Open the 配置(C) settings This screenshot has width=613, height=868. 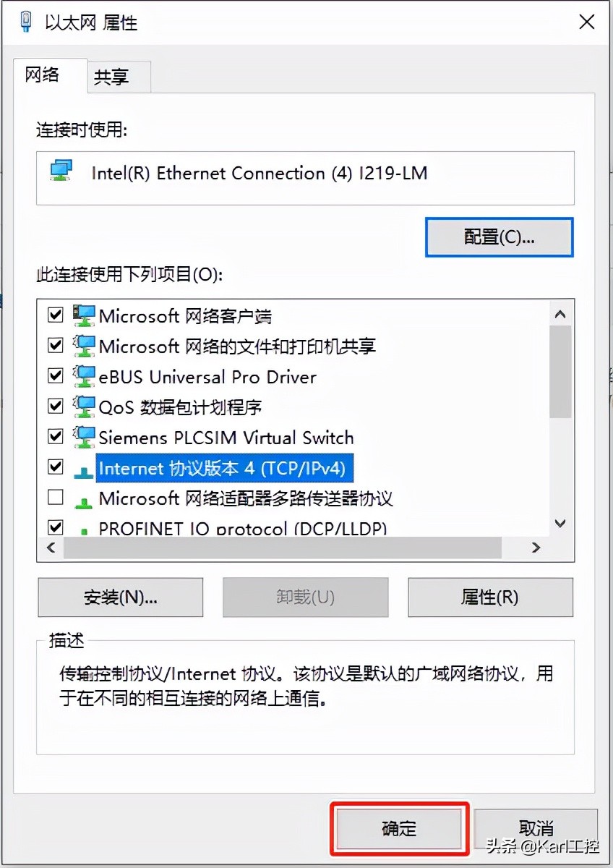pos(499,237)
